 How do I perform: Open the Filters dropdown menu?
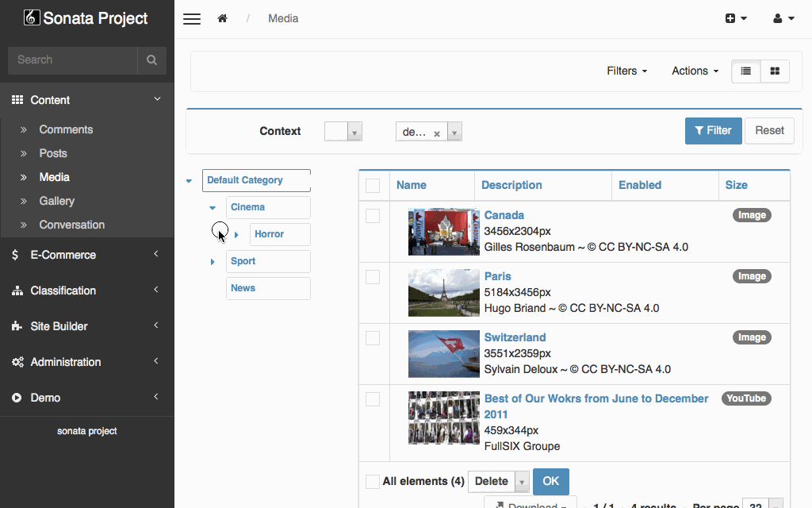626,71
